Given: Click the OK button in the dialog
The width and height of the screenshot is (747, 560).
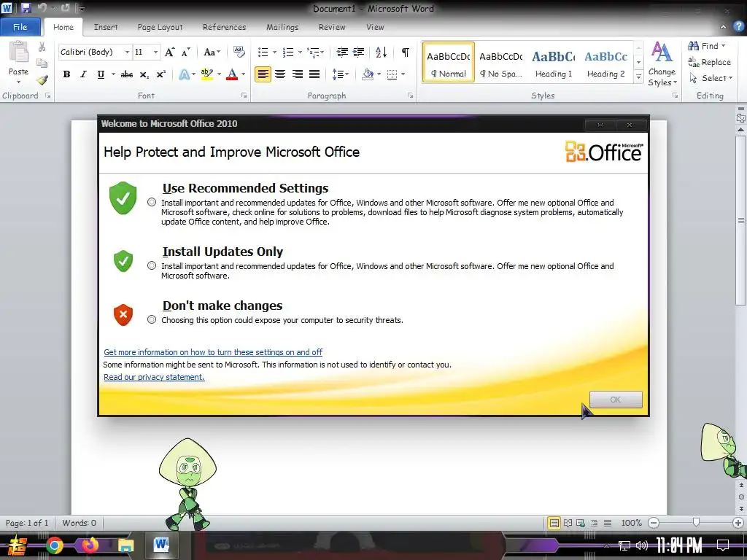Looking at the screenshot, I should click(616, 400).
